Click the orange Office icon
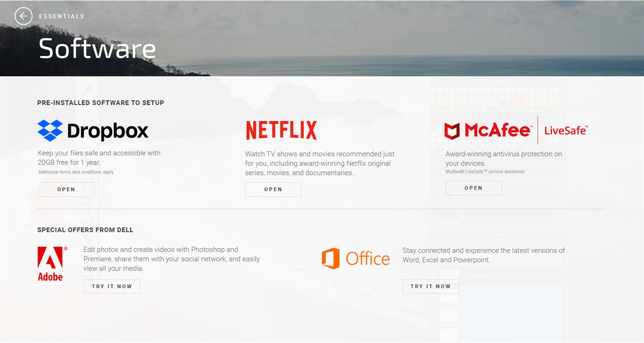Viewport: 644px width, 343px height. [x=330, y=258]
